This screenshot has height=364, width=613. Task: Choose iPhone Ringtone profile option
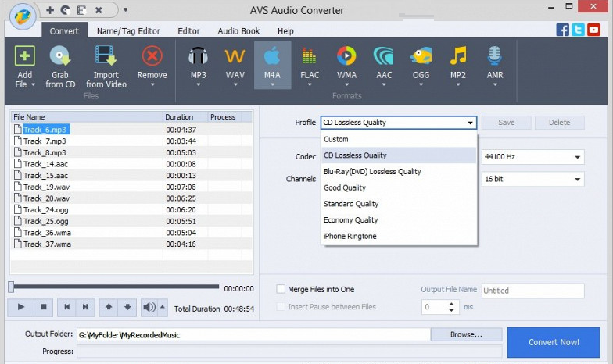tap(399, 236)
